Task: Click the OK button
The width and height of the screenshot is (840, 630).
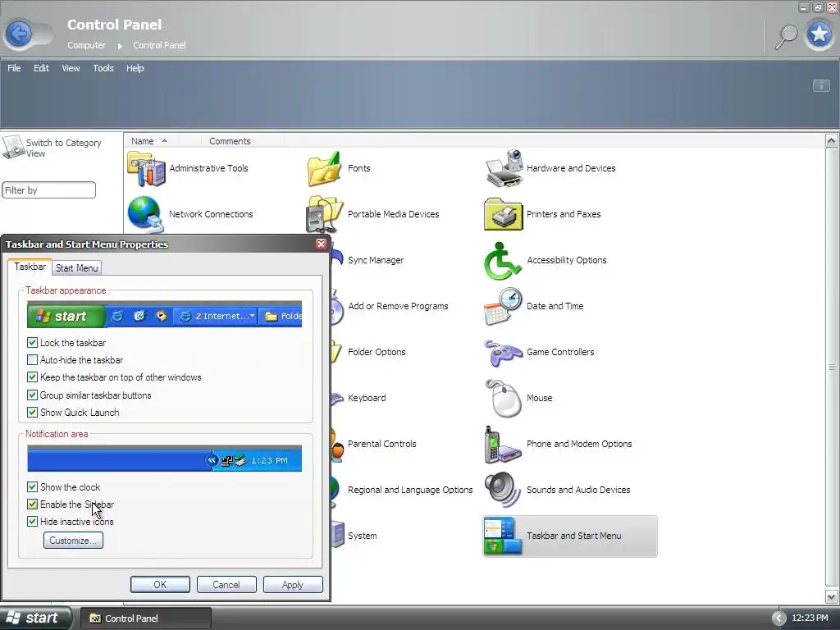Action: tap(160, 584)
